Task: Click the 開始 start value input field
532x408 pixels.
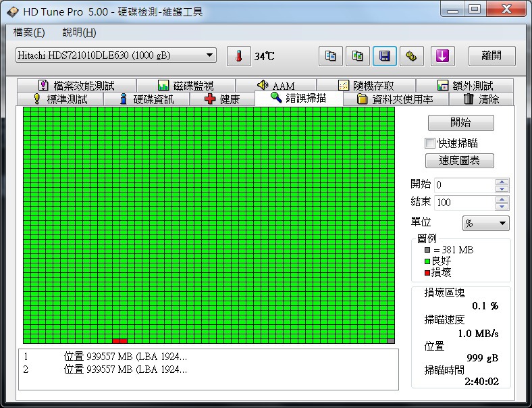Action: click(x=464, y=185)
